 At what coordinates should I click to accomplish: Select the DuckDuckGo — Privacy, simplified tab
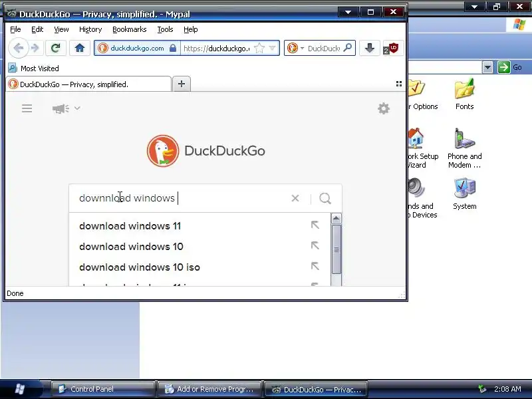click(88, 84)
